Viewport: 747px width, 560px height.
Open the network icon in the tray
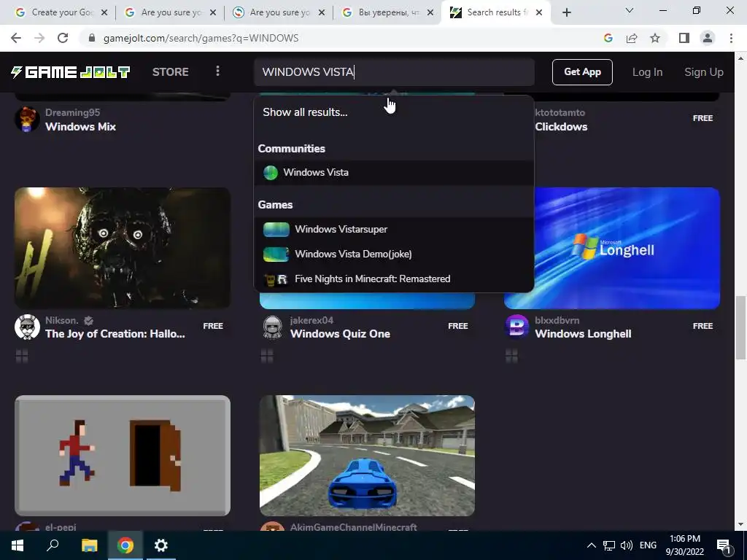(609, 545)
